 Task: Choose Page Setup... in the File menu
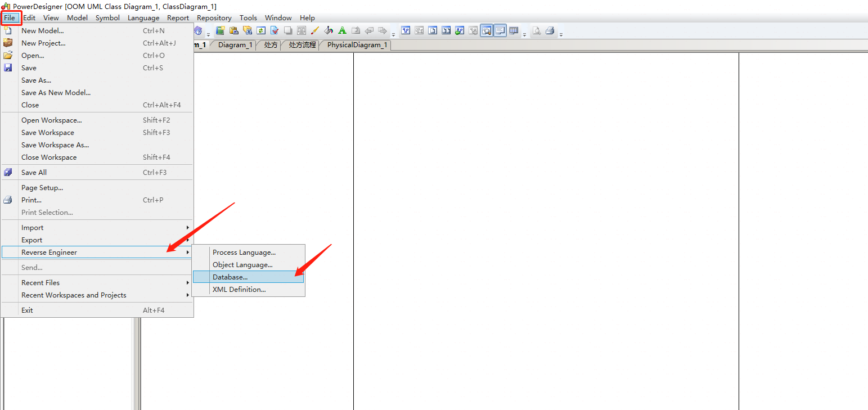[x=97, y=188]
